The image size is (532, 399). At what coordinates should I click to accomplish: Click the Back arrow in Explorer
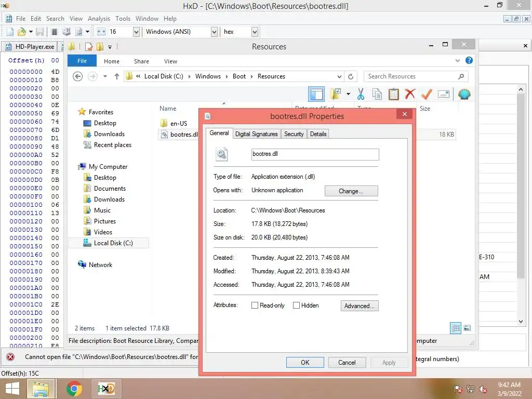click(x=78, y=76)
